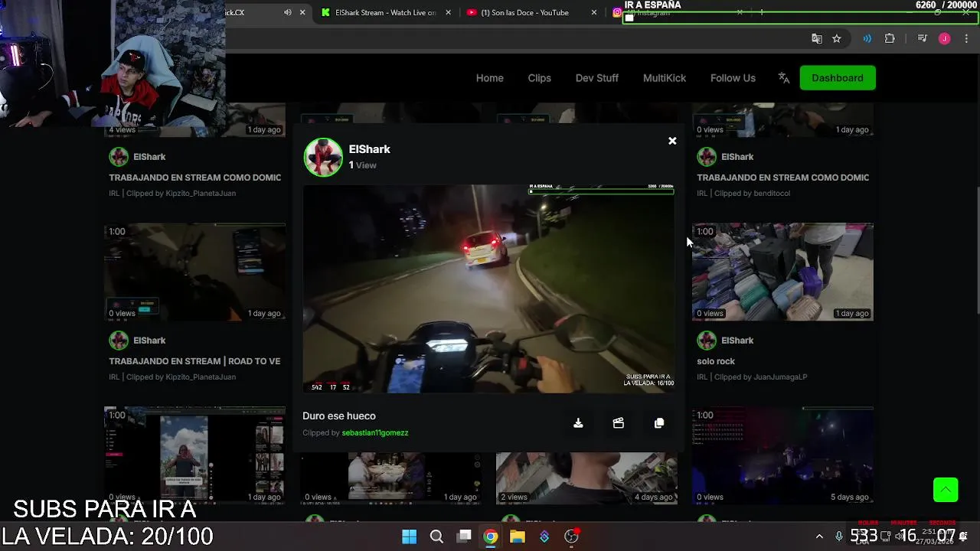Screen dimensions: 980x551
Task: Click the microphone tray icon
Action: coord(839,536)
